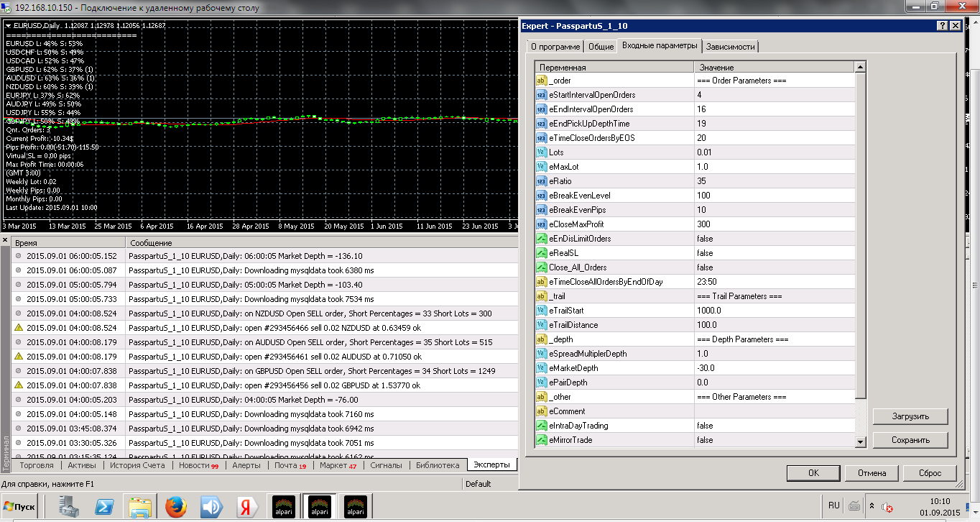This screenshot has height=522, width=980.
Task: Toggle the Close_All_Orders value
Action: pyautogui.click(x=774, y=267)
